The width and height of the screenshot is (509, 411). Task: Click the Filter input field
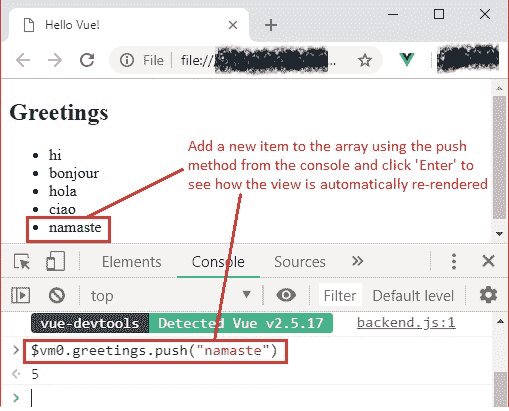point(340,295)
